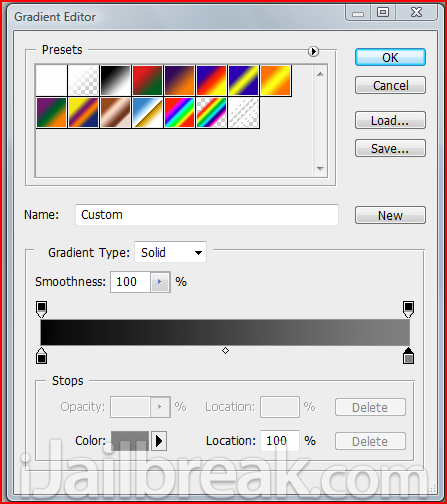447x504 pixels.
Task: Select the foreground-to-transparent preset
Action: point(83,81)
